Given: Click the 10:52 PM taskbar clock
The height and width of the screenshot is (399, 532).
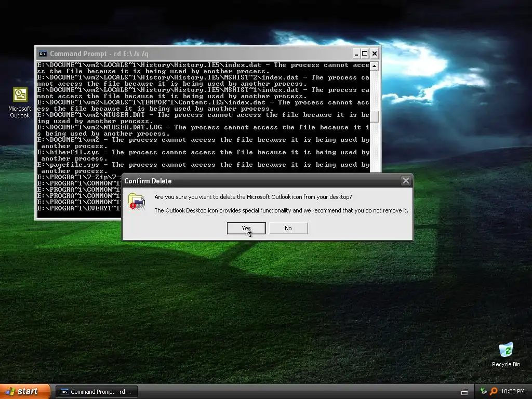Looking at the screenshot, I should pyautogui.click(x=513, y=392).
